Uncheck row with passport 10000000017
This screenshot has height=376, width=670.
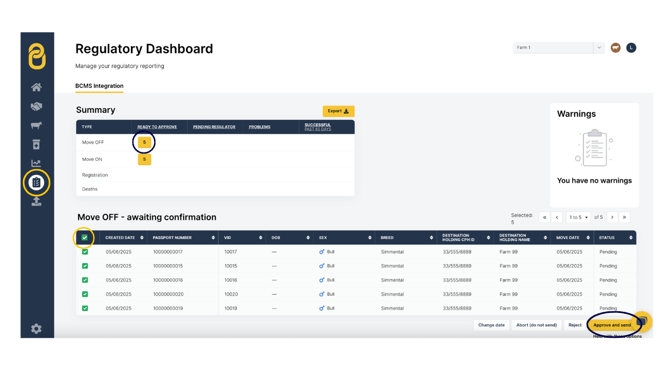(x=85, y=252)
